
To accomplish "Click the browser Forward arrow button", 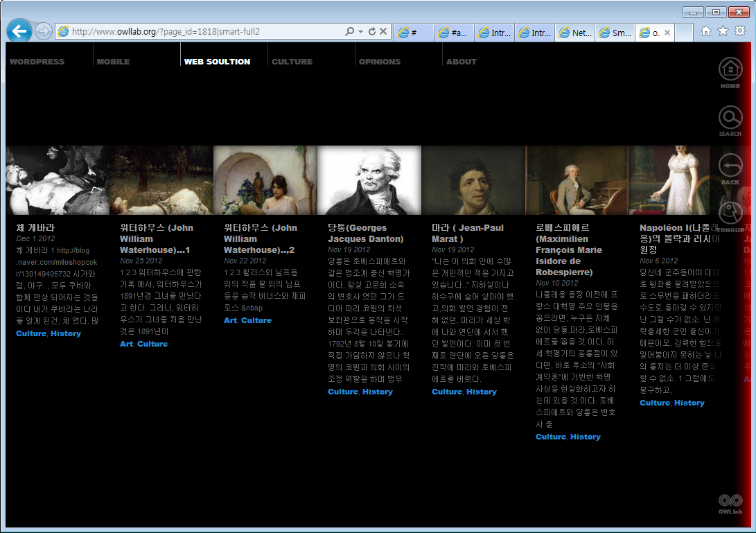I will (44, 31).
